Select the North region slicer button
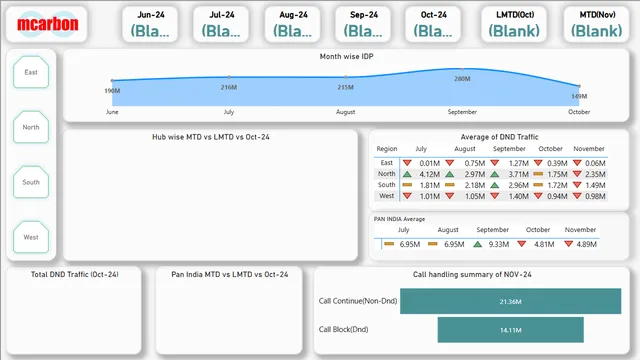This screenshot has height=360, width=640. (x=31, y=127)
